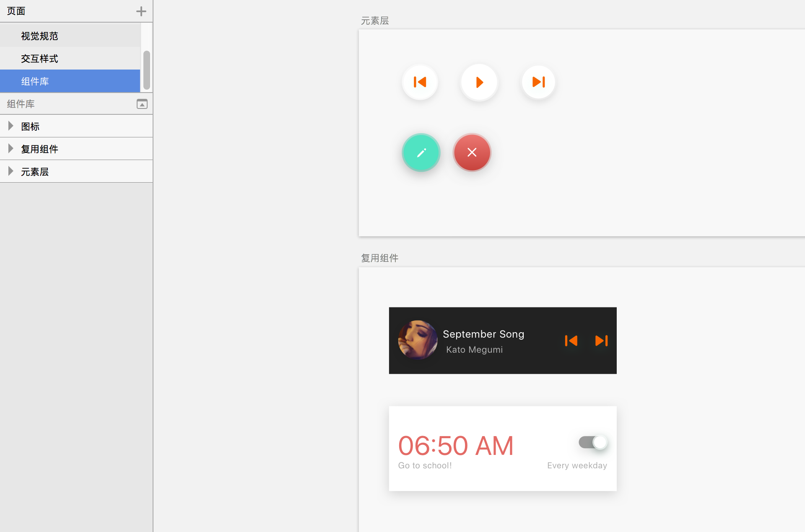Expand the 元素层 layer group

coord(11,171)
